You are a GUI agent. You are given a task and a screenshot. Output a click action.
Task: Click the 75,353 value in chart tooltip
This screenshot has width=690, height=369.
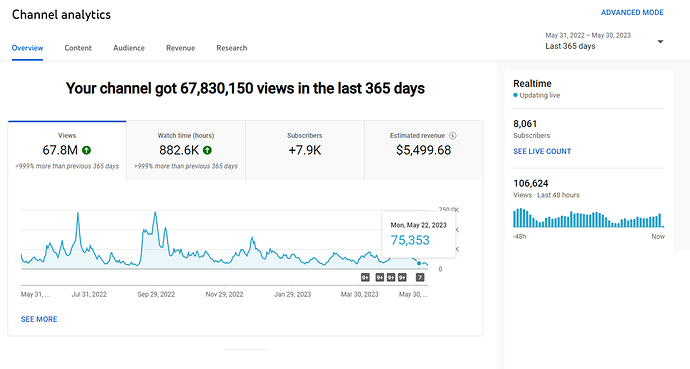click(x=410, y=240)
